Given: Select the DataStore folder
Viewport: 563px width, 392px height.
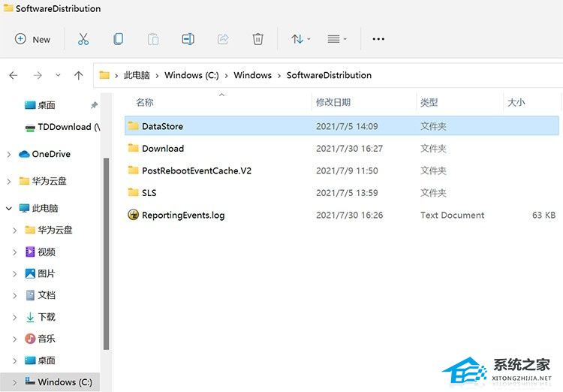Looking at the screenshot, I should click(162, 126).
